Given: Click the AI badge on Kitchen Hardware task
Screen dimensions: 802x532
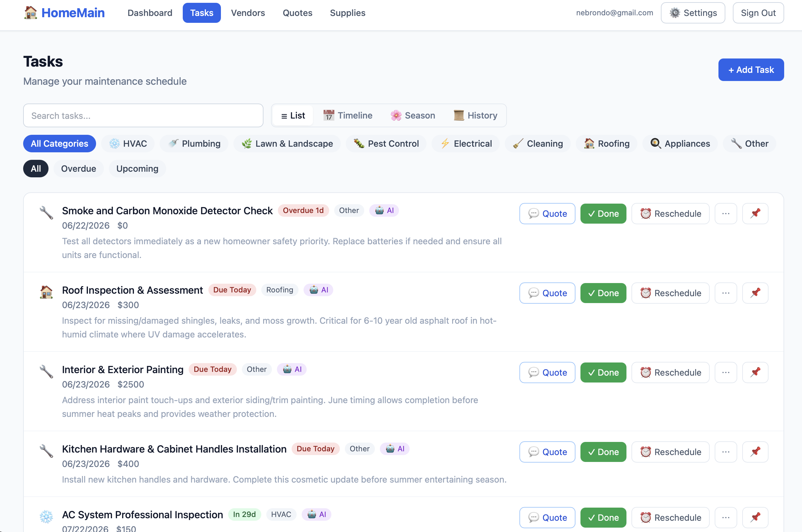Looking at the screenshot, I should [x=394, y=448].
